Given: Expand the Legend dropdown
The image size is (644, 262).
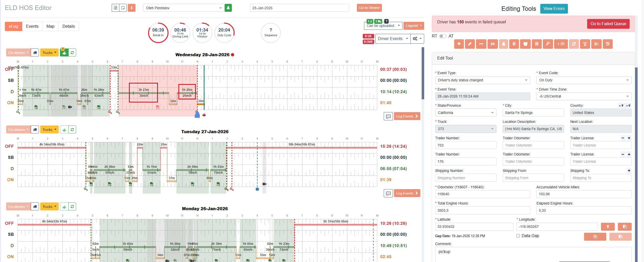Looking at the screenshot, I should click(x=414, y=26).
